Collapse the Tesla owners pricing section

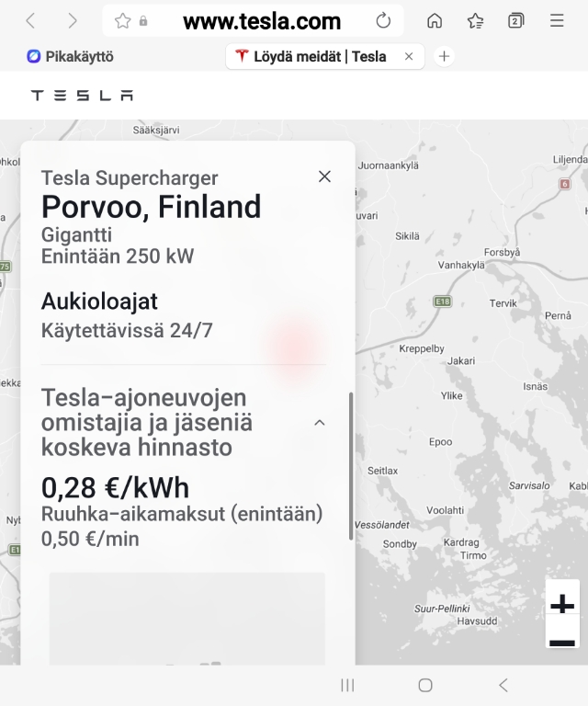(320, 423)
